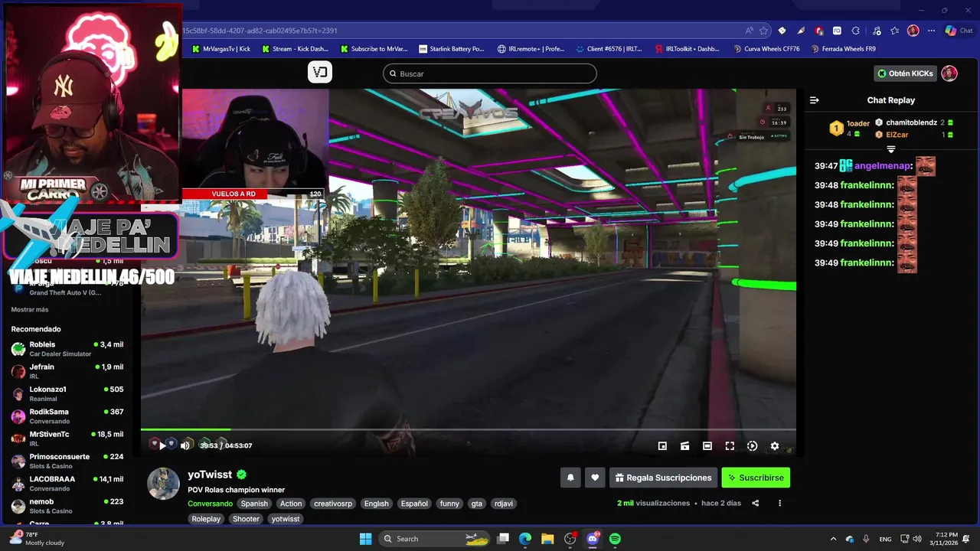
Task: Open Copilot Chat button in Edge
Action: pos(958,31)
